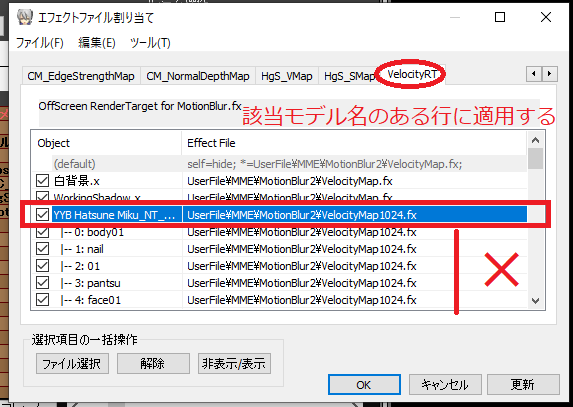The height and width of the screenshot is (407, 573).
Task: Select the 3: pantsu subset row
Action: point(280,283)
